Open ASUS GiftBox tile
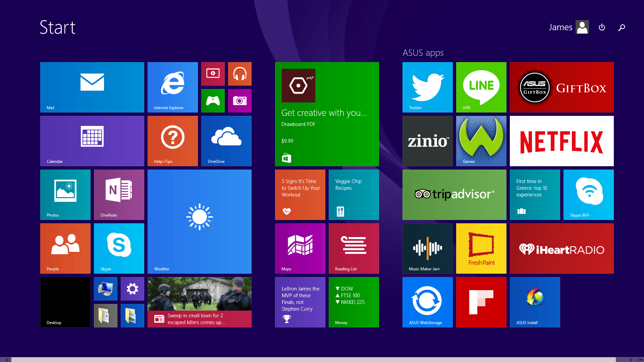Screen dimensions: 644x362 pos(562,87)
